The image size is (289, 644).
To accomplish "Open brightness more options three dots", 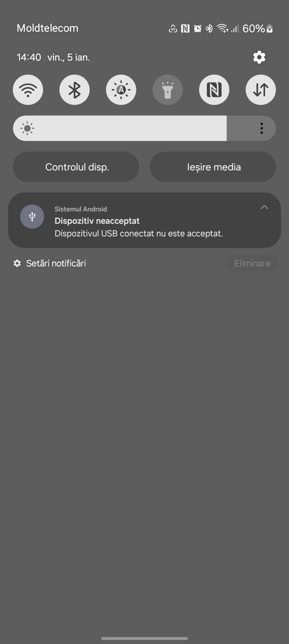I will point(261,128).
